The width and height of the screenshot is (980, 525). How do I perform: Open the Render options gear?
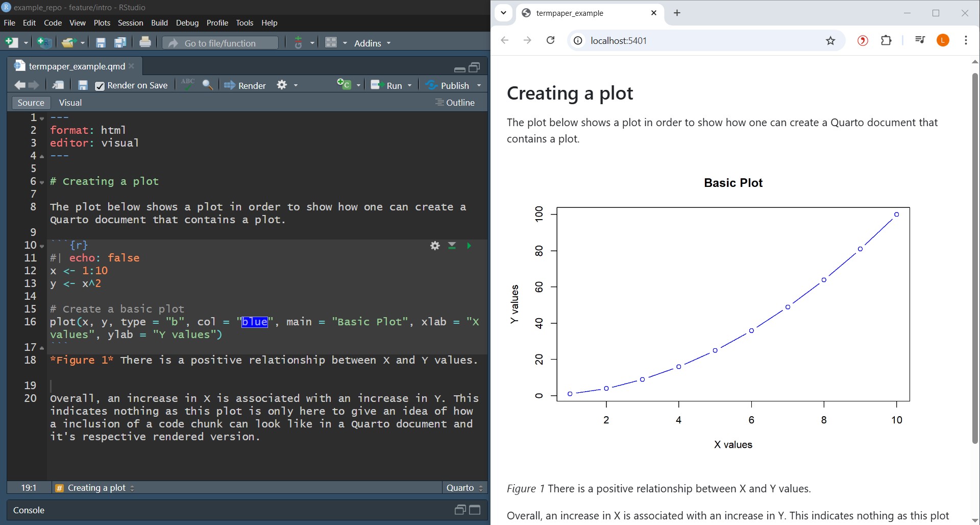pos(282,85)
